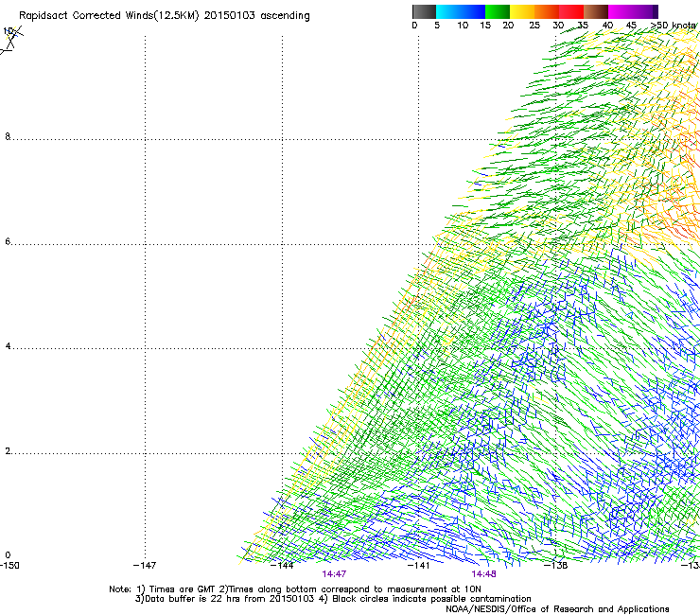The width and height of the screenshot is (700, 615).
Task: Click the longitude '-141' axis label
Action: click(419, 566)
